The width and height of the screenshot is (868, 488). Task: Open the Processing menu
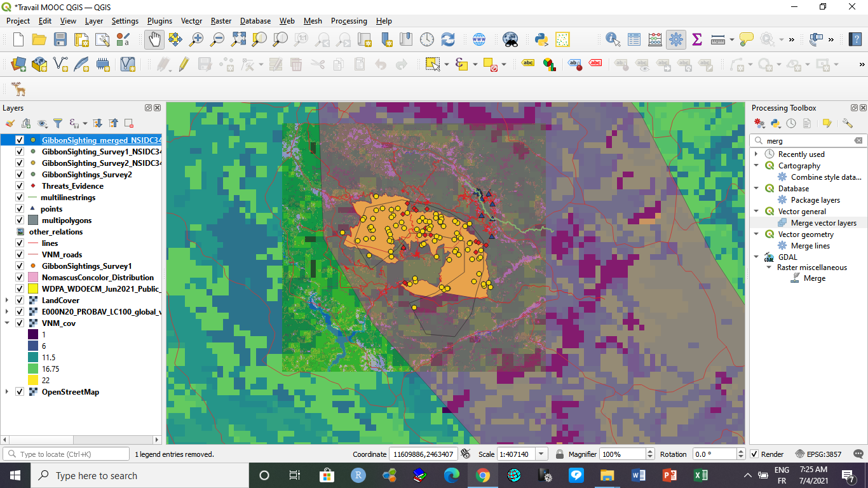pyautogui.click(x=348, y=21)
